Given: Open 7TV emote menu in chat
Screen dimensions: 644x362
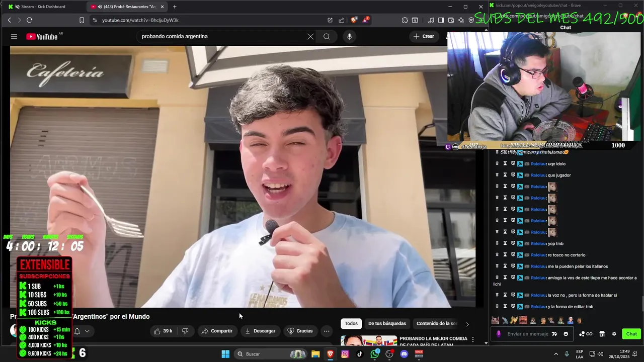Looking at the screenshot, I should (554, 334).
